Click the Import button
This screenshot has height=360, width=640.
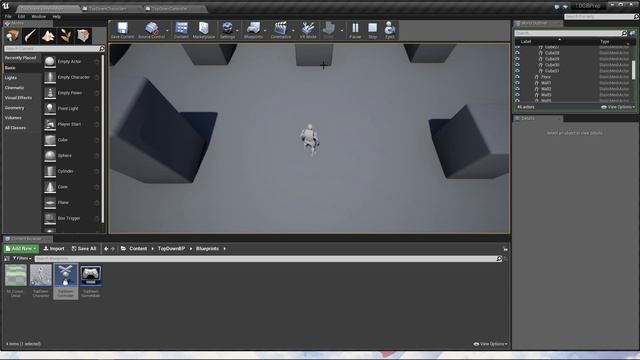click(x=54, y=249)
